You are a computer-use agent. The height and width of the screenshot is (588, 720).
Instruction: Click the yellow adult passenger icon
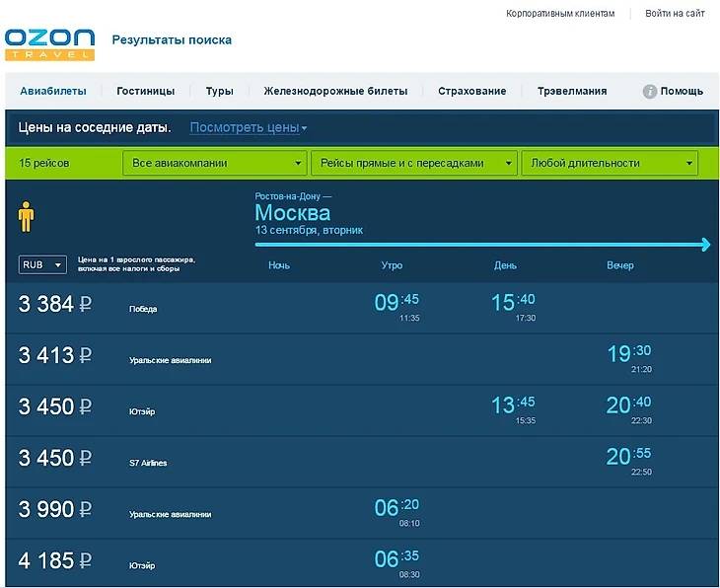tap(27, 216)
